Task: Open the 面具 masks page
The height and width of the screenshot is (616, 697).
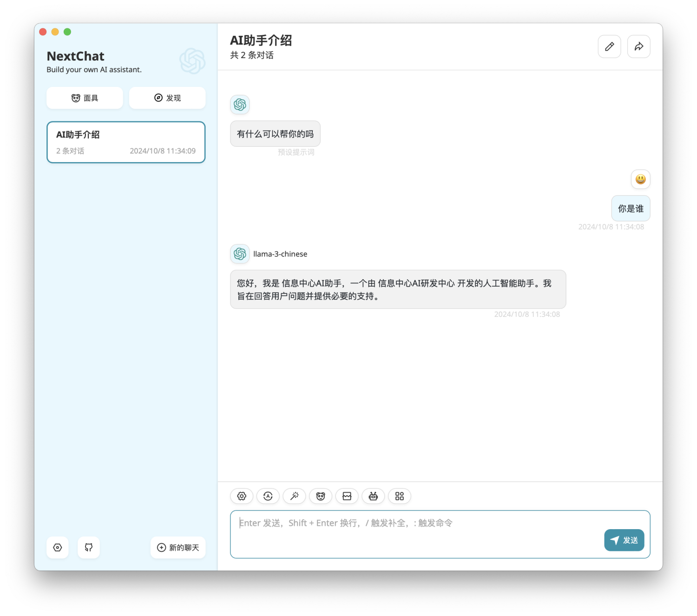Action: pyautogui.click(x=85, y=98)
